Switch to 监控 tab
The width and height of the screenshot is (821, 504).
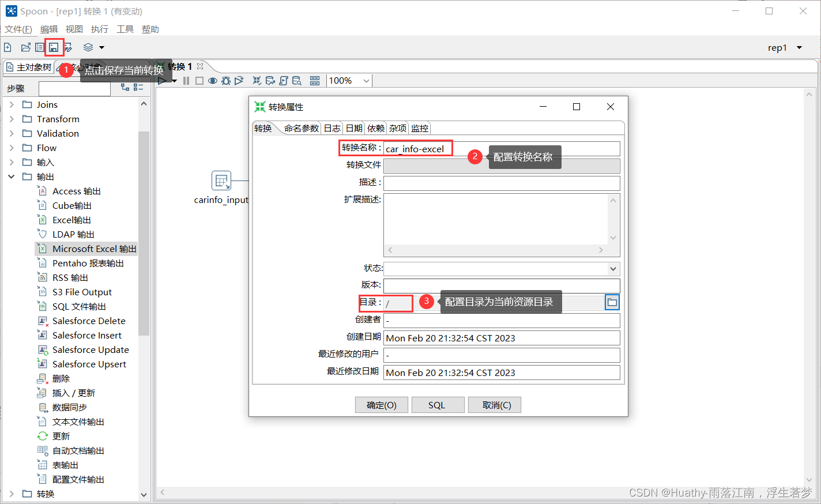coord(420,128)
